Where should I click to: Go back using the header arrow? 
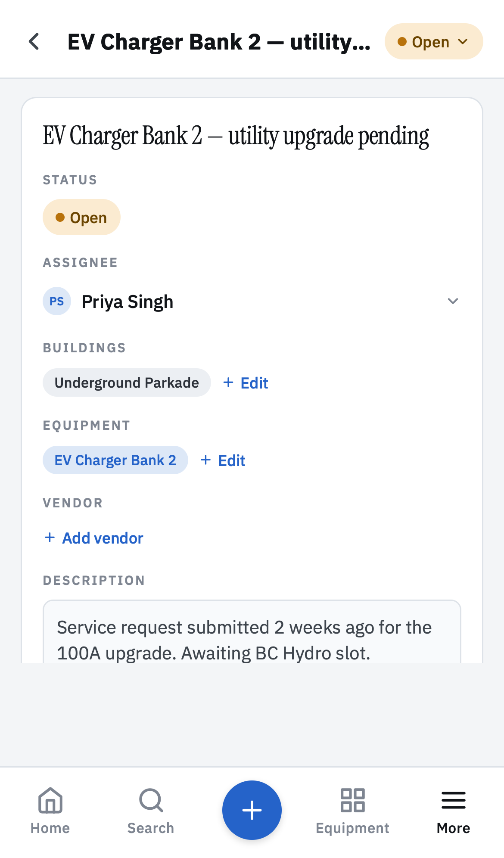[34, 42]
